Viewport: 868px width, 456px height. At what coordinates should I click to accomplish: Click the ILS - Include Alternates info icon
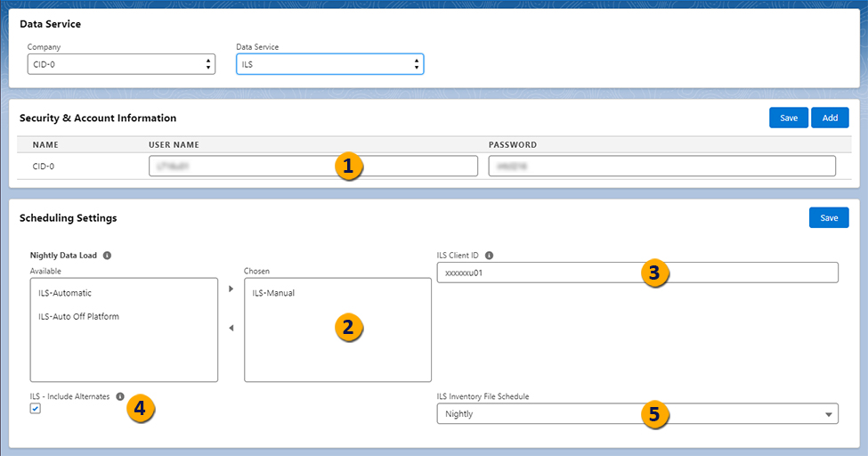120,396
